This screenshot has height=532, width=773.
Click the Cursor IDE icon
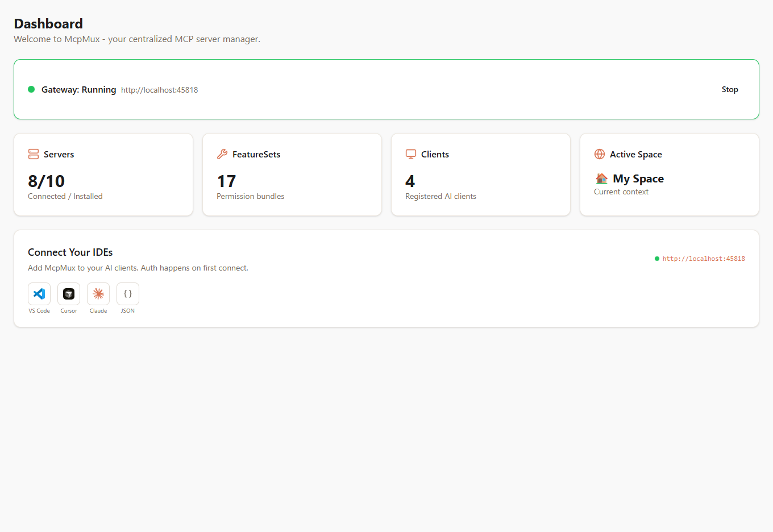(69, 294)
